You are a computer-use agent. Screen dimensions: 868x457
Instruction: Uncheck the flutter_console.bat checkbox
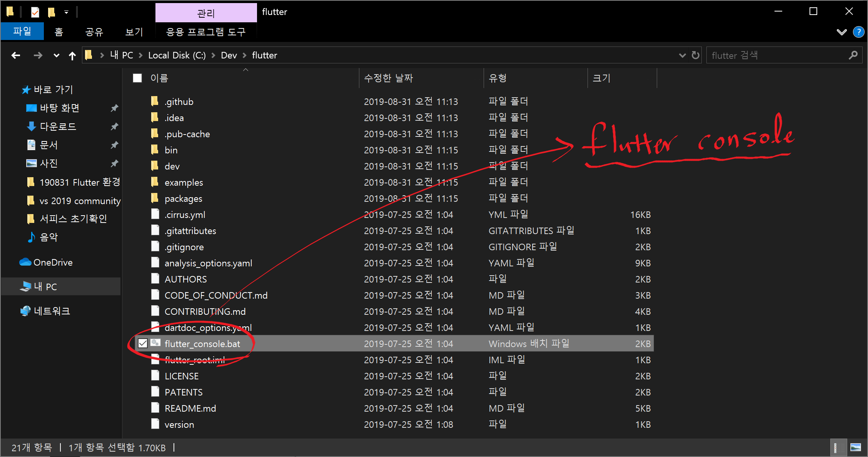(x=143, y=343)
